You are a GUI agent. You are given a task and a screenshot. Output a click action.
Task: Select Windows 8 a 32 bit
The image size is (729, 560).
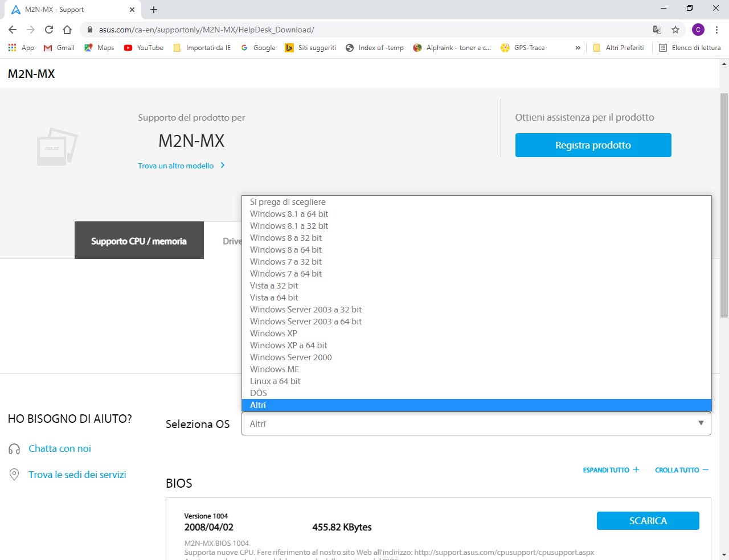476,238
